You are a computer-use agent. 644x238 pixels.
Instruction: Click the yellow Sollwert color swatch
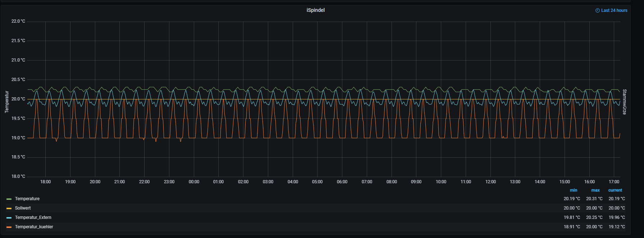pyautogui.click(x=9, y=208)
